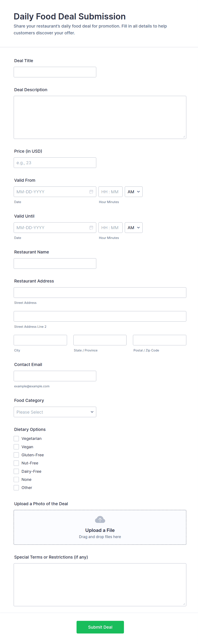Select the Restaurant Name input
The height and width of the screenshot is (644, 198).
click(x=55, y=263)
